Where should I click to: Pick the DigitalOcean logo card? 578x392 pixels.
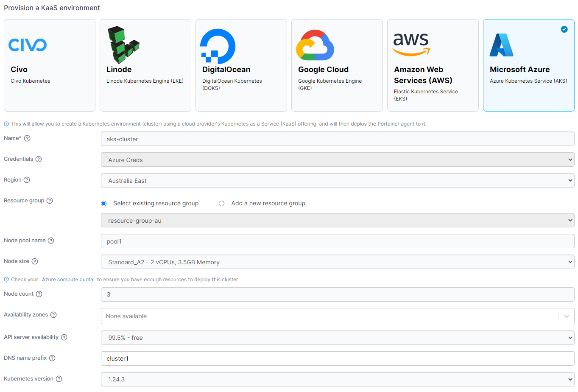tap(241, 65)
